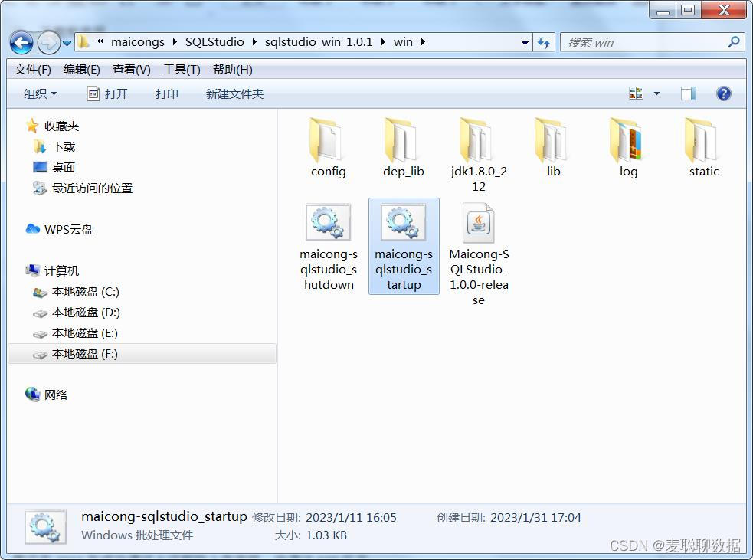Open more view options dropdown arrow
753x560 pixels.
(656, 93)
